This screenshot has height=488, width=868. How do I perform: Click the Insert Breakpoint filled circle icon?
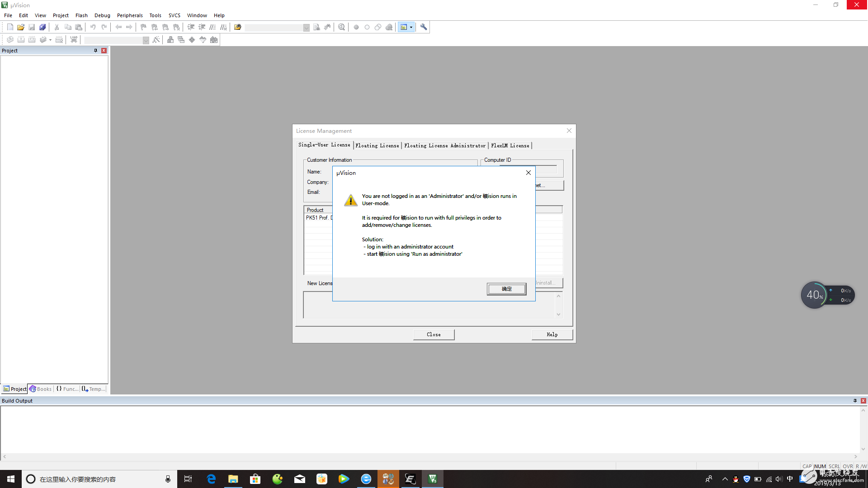click(x=356, y=27)
